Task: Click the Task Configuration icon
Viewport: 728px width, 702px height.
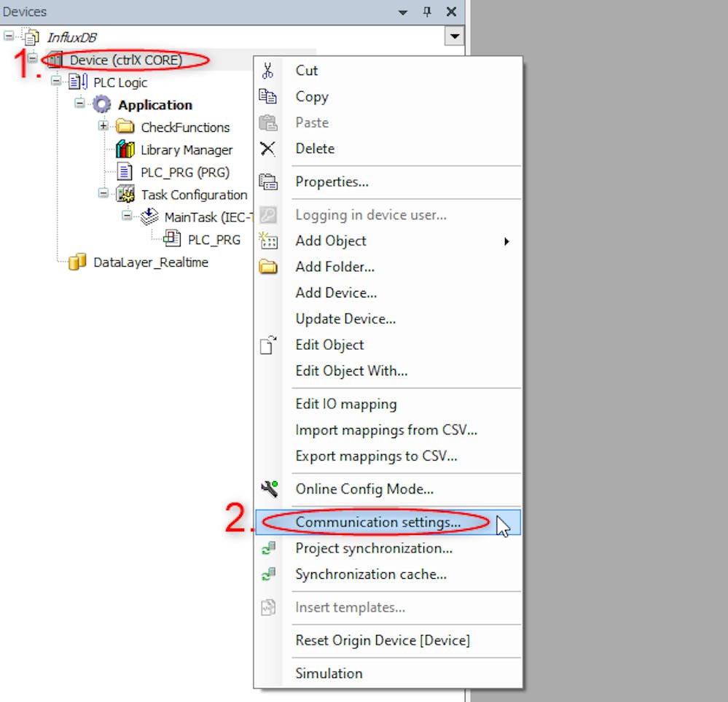Action: coord(125,194)
